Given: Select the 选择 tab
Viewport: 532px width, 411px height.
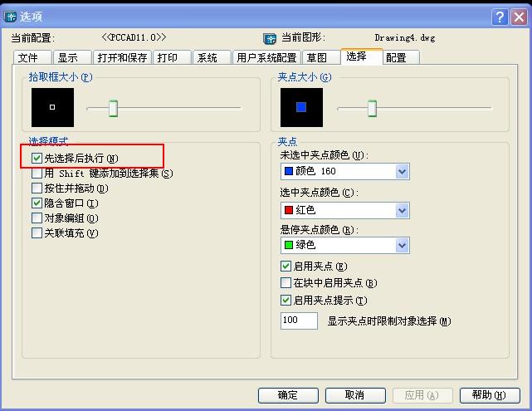Looking at the screenshot, I should tap(362, 56).
